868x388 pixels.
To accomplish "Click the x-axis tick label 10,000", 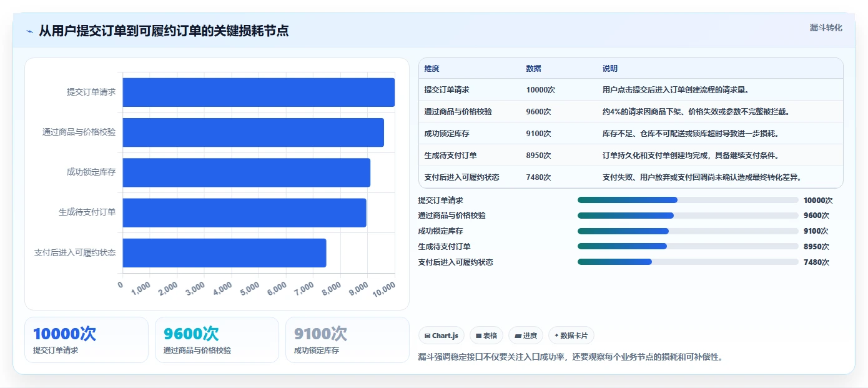I will (x=384, y=288).
